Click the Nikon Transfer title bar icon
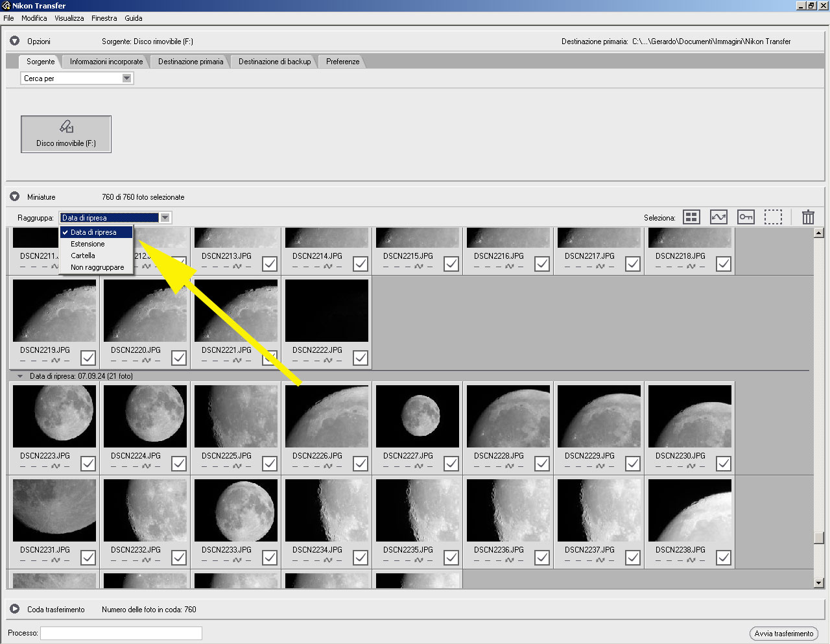Screen dimensions: 830x644 [x=6, y=5]
